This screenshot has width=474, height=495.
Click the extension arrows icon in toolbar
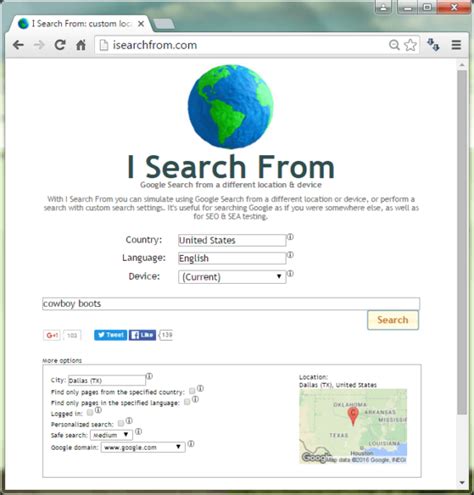pyautogui.click(x=433, y=44)
